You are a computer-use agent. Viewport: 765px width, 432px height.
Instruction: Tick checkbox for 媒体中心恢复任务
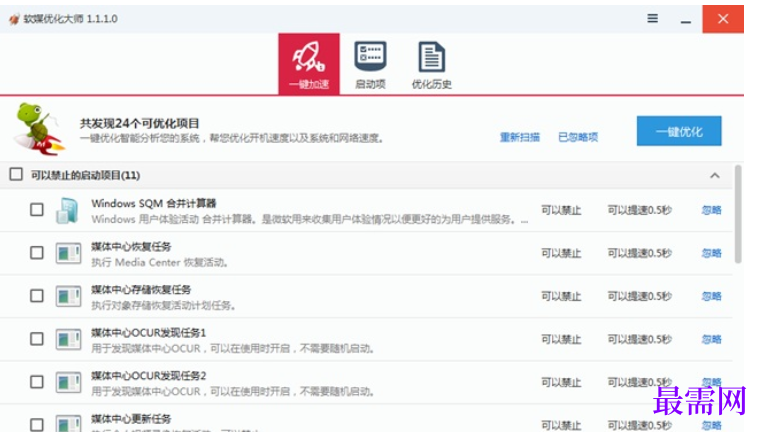[x=37, y=253]
